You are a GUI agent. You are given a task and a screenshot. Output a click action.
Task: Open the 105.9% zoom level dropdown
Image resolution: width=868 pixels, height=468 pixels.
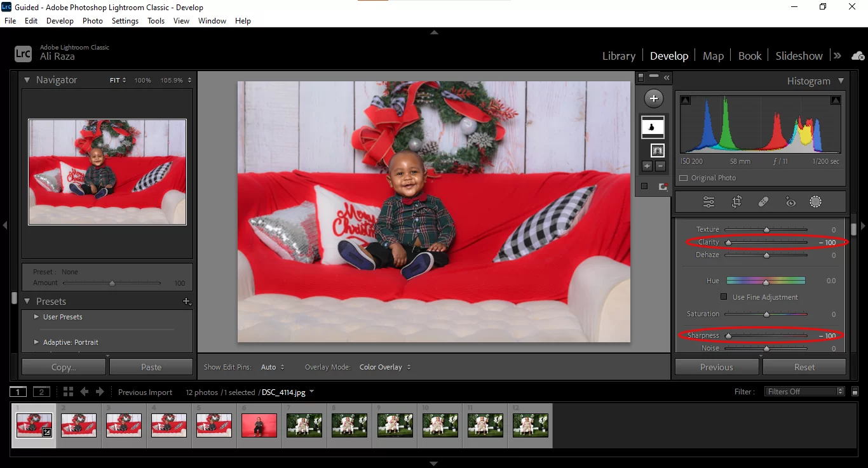pyautogui.click(x=176, y=81)
